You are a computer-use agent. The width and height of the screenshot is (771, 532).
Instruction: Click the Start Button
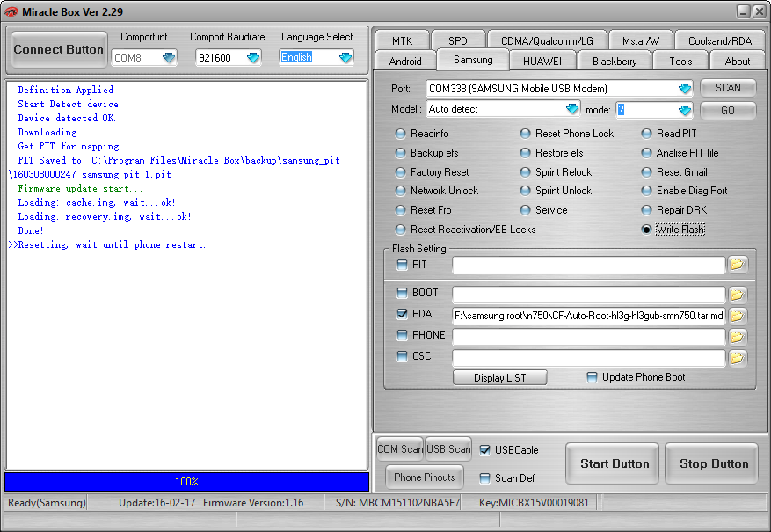click(x=612, y=463)
